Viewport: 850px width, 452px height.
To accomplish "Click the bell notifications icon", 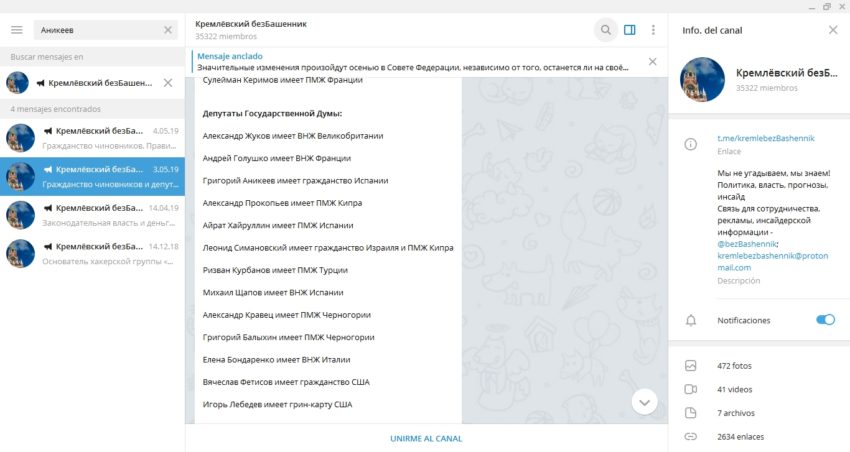I will point(691,320).
